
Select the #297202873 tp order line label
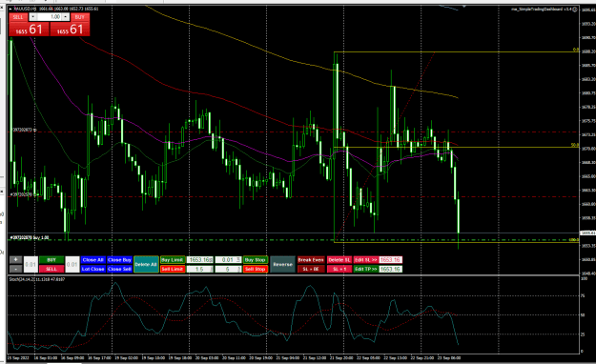24,130
